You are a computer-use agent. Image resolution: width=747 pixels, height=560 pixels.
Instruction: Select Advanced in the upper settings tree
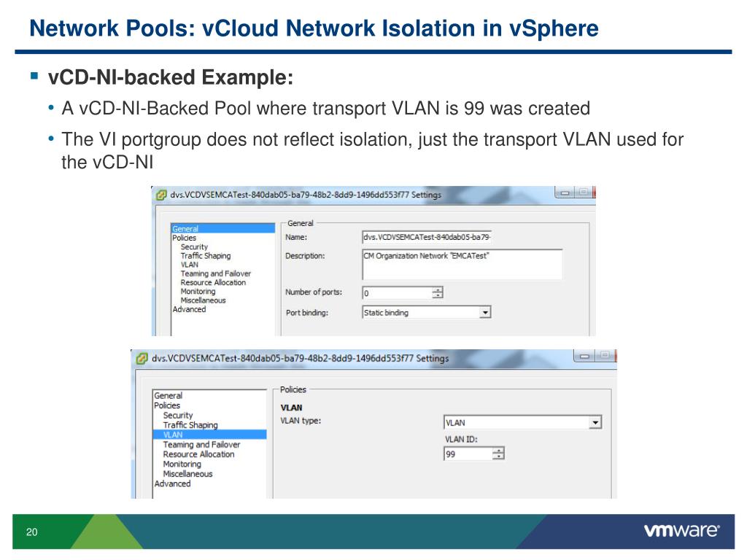tap(189, 309)
